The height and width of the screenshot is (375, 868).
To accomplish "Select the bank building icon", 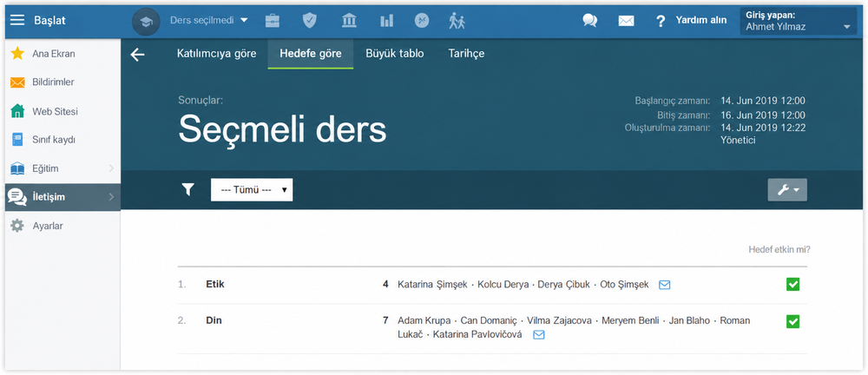I will point(349,21).
